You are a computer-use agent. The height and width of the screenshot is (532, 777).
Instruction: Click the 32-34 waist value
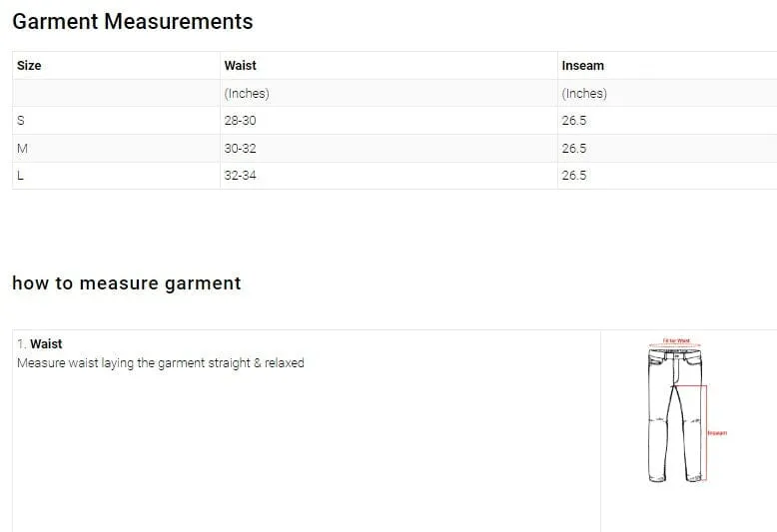(x=240, y=176)
